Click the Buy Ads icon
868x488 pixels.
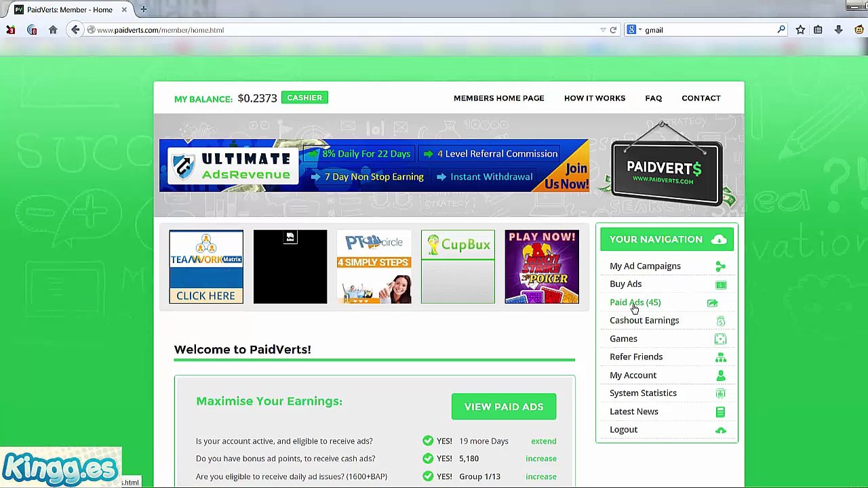[x=720, y=285]
